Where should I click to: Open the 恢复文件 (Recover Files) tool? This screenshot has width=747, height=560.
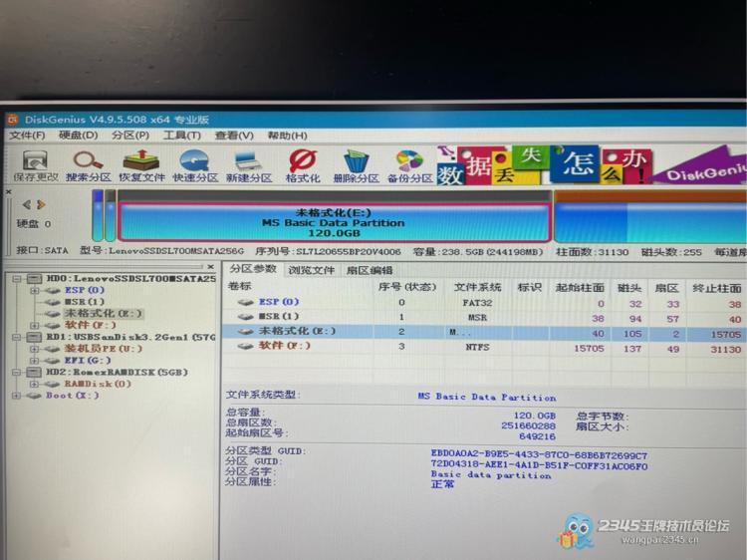click(141, 164)
